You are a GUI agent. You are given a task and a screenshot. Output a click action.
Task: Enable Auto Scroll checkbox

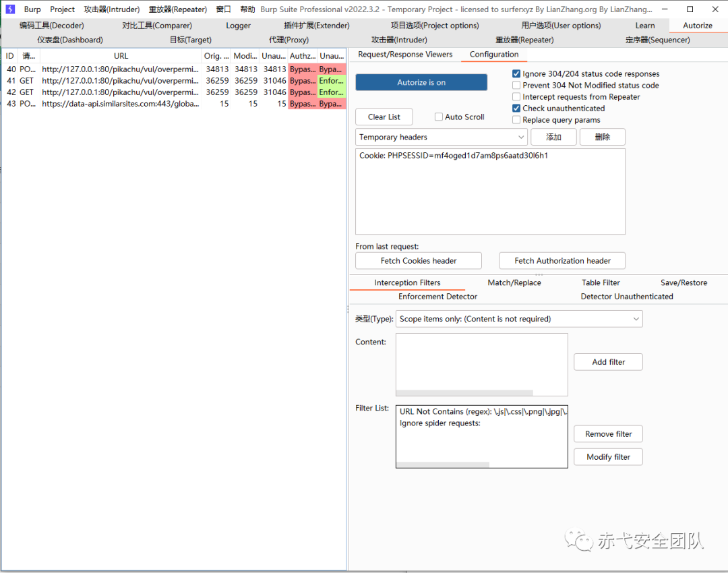[439, 117]
